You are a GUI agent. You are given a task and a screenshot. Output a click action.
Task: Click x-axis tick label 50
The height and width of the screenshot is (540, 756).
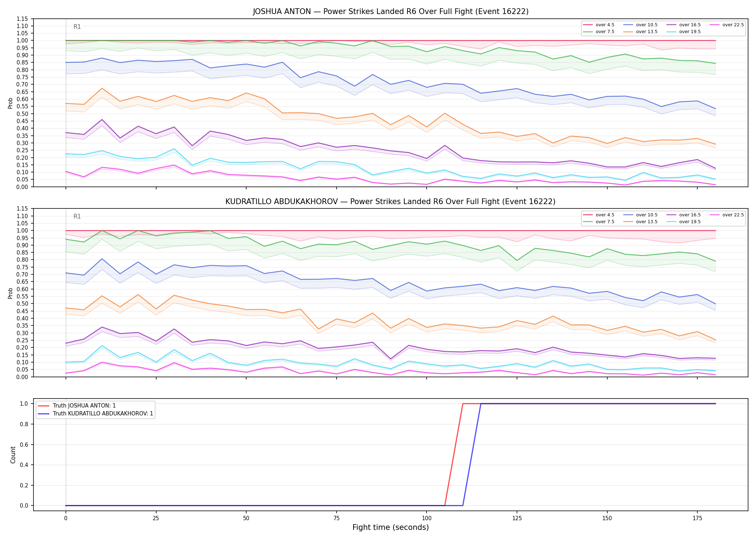[246, 518]
